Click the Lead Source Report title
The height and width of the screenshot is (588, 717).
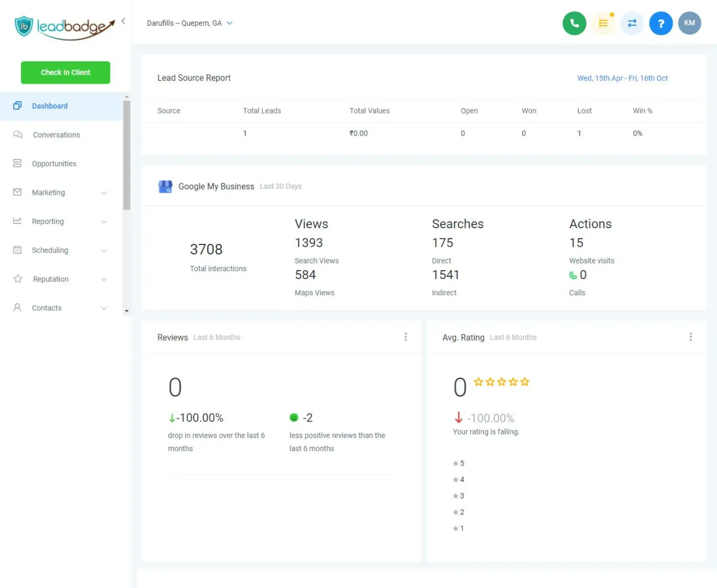click(194, 78)
